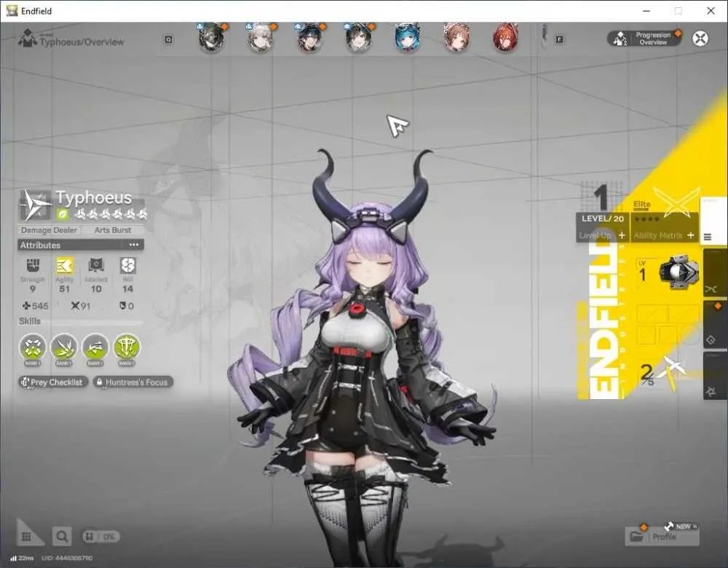Open the Prey Checklist talent

coord(53,382)
